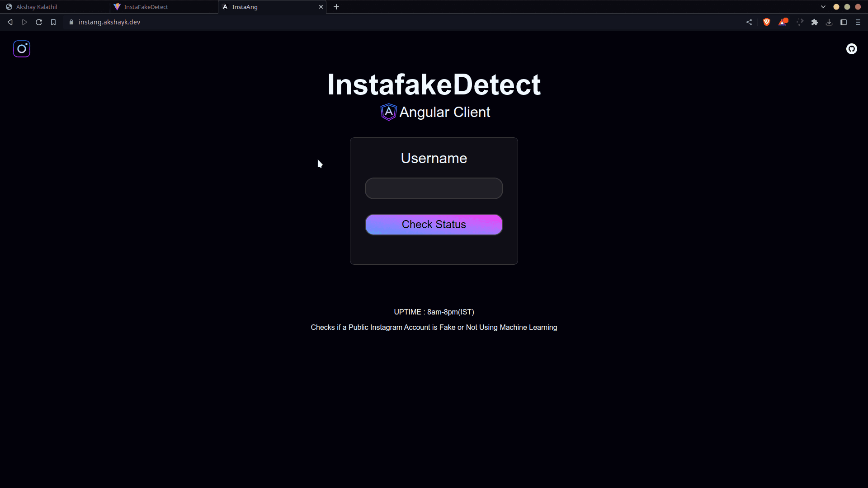Bookmark this page via bookmark icon
868x488 pixels.
click(53, 22)
